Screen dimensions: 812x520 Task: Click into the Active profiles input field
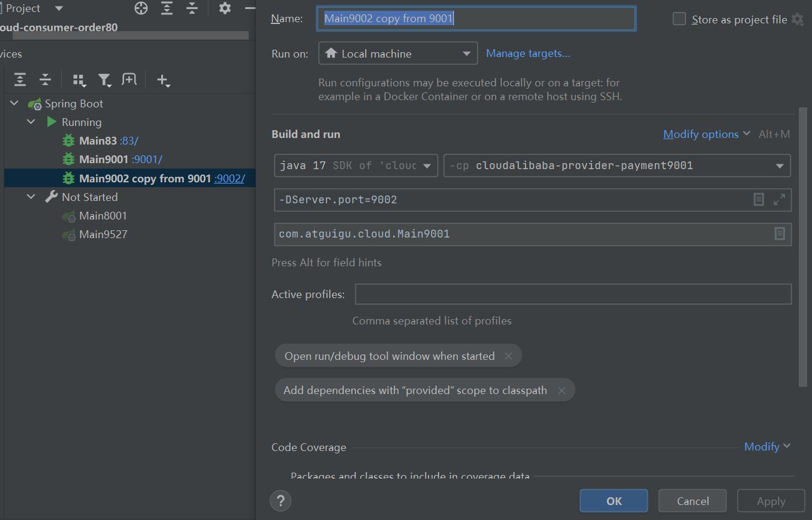click(x=573, y=294)
